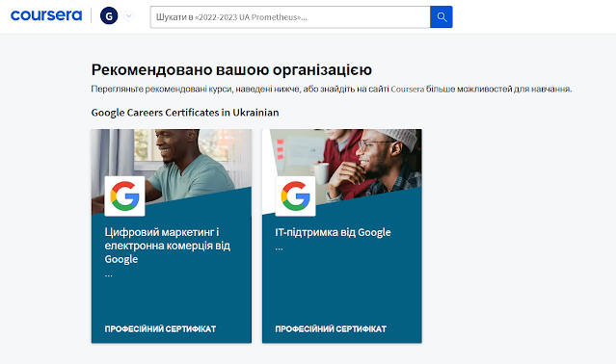This screenshot has width=616, height=364.
Task: Click ПРОФЕСІЙНИЙ СЕРТИФІКАТ label on IT support card
Action: click(x=331, y=329)
